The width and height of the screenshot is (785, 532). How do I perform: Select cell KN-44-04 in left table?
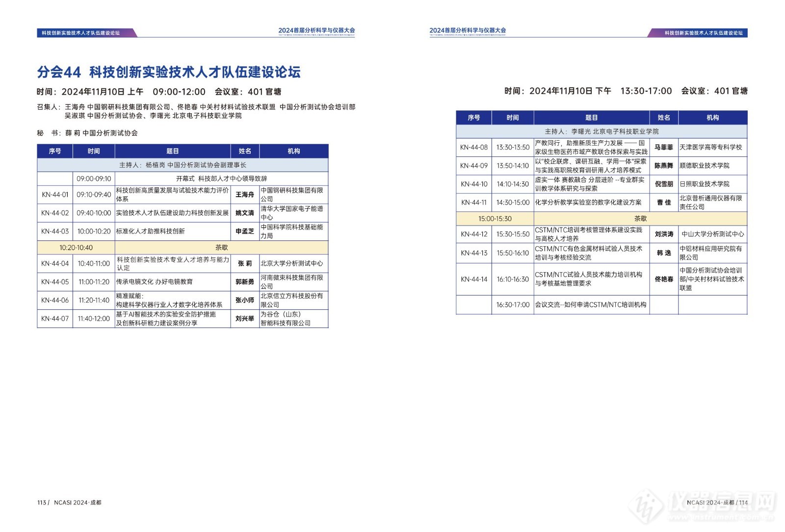pos(55,263)
